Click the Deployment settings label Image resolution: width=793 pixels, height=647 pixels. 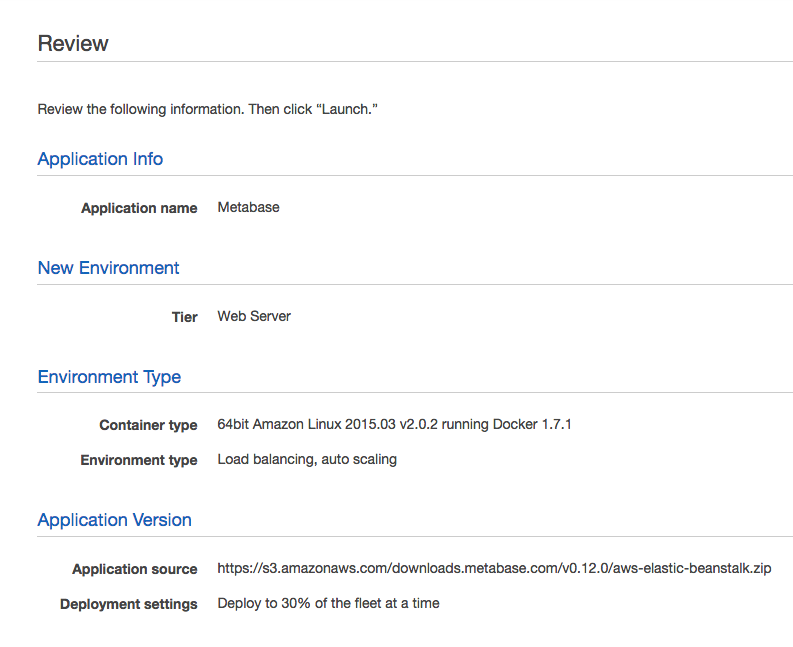tap(128, 604)
